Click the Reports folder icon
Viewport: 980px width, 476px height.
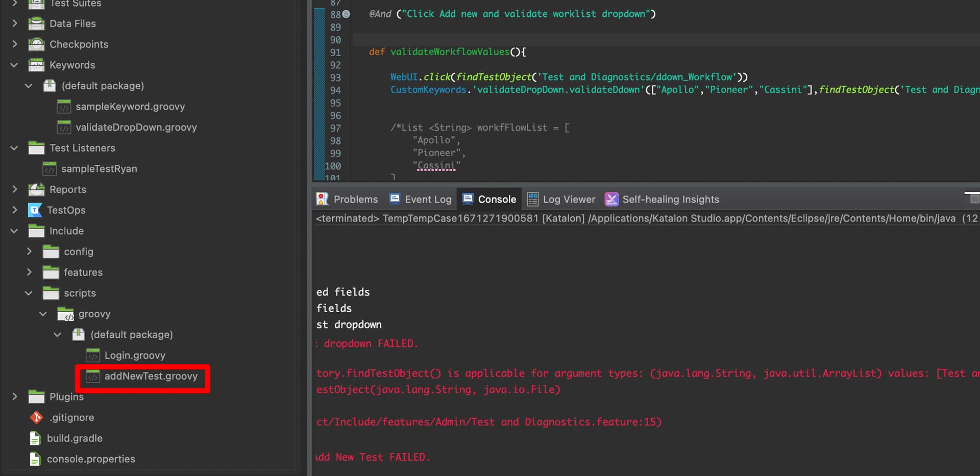point(36,189)
